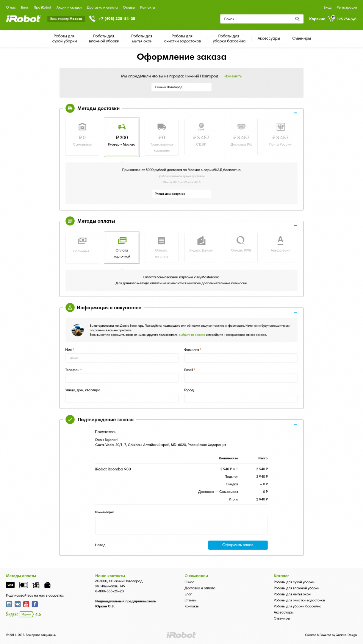Screen dimensions: 363x644
Task: Click the cash payment icon in footer
Action: click(x=36, y=585)
